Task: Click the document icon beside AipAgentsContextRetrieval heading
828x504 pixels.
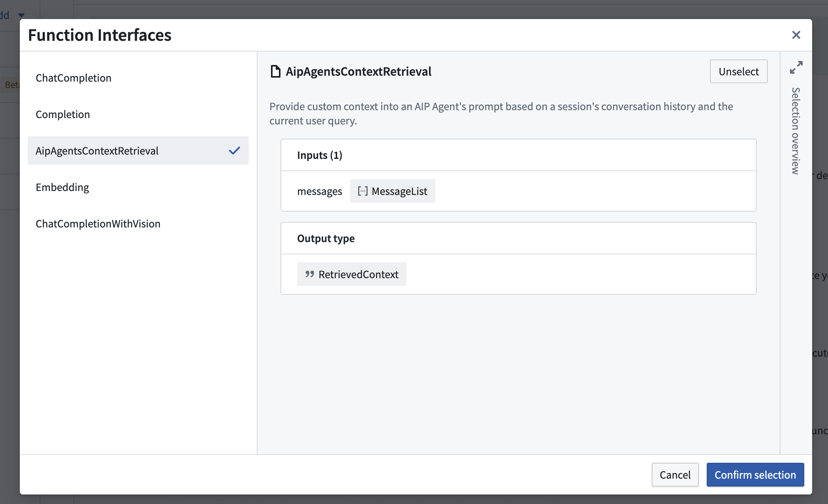Action: pyautogui.click(x=275, y=71)
